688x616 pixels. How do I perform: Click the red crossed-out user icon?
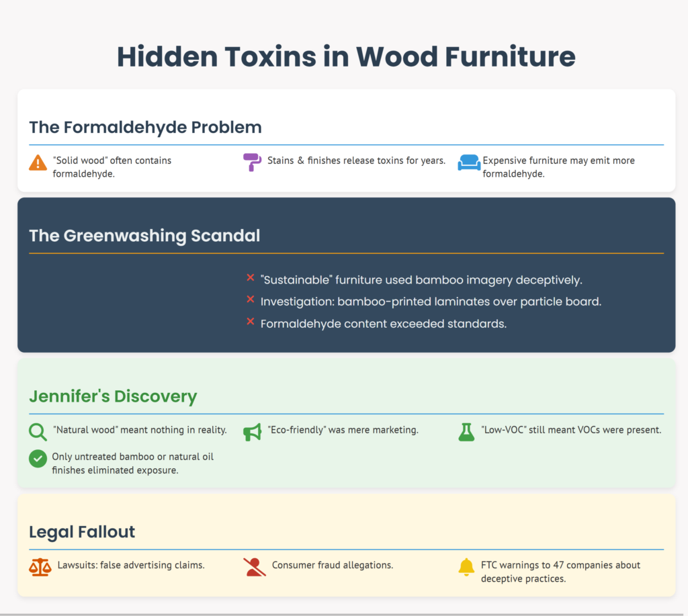click(x=254, y=567)
